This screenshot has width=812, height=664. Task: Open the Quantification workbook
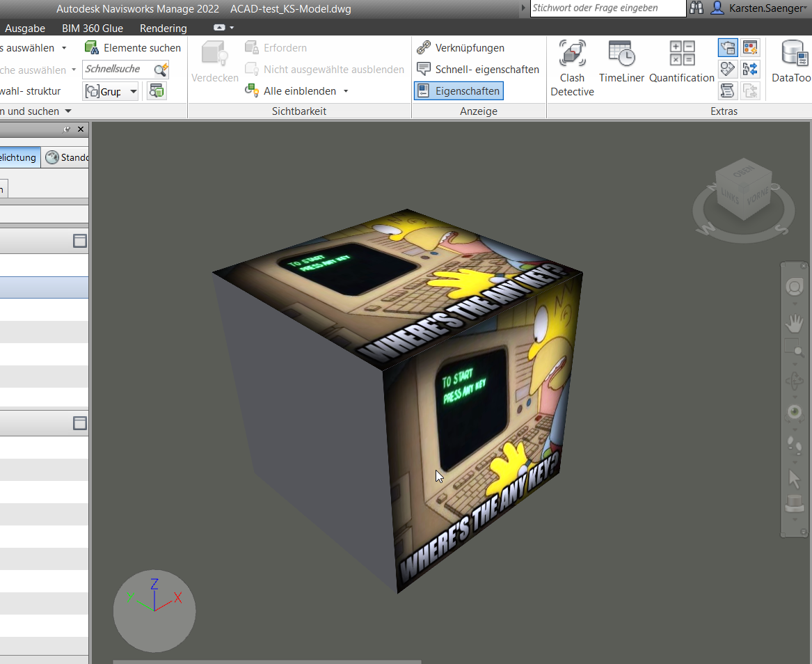click(681, 61)
